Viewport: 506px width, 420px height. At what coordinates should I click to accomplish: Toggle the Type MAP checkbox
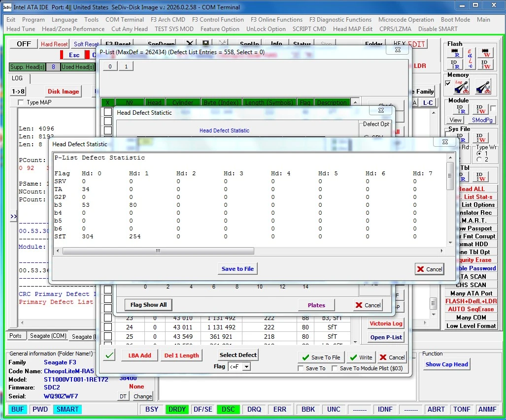click(x=21, y=102)
